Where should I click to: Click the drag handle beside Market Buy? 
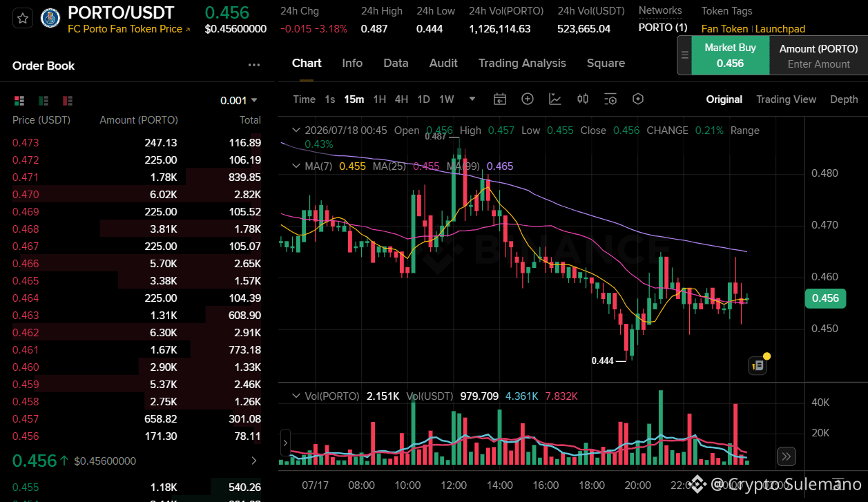coord(684,55)
